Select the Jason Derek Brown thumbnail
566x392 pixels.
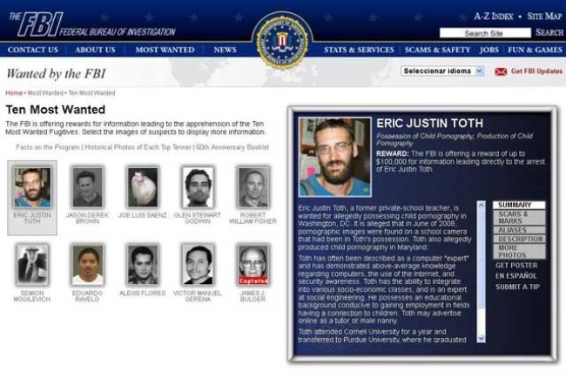pos(87,186)
